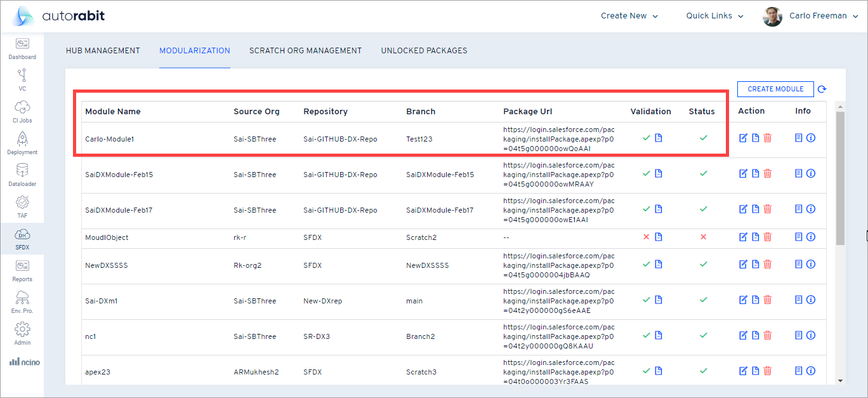
Task: Click the refresh icon beside Create Module
Action: (x=822, y=90)
